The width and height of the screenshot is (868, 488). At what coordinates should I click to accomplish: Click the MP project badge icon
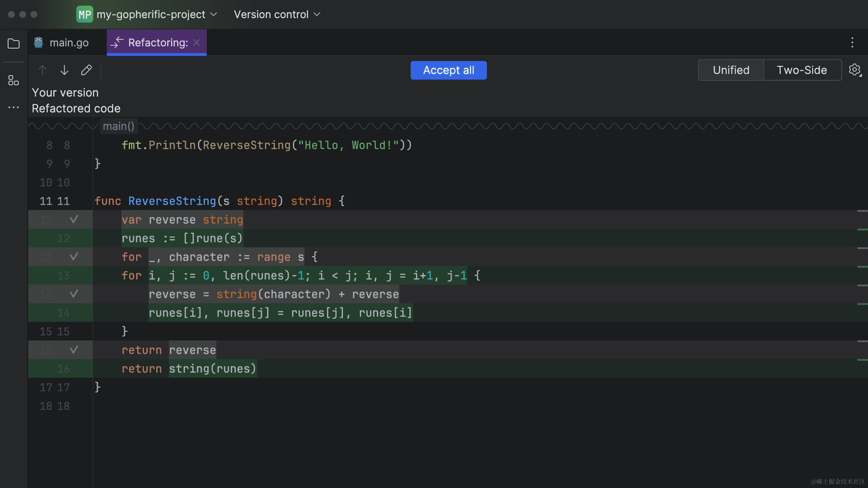pos(84,15)
